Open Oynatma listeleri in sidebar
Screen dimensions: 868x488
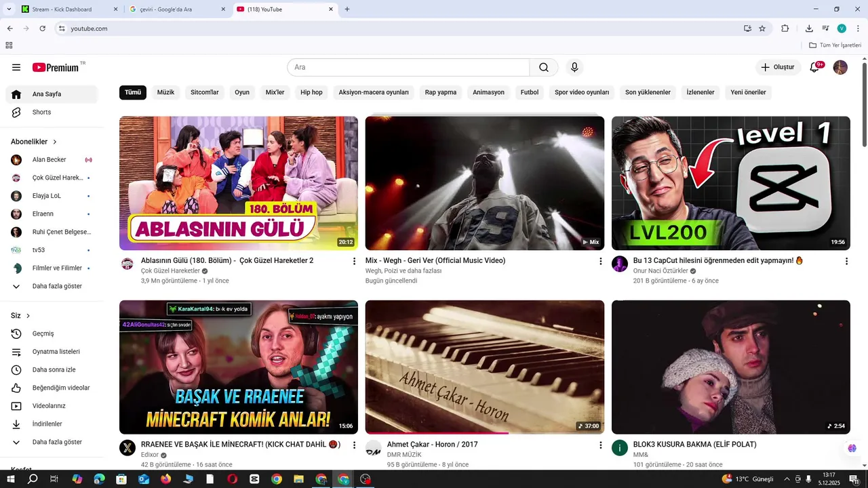(52, 352)
